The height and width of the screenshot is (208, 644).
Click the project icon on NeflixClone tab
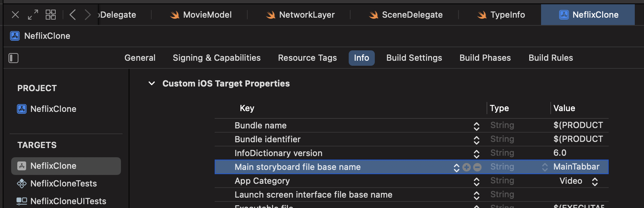(564, 15)
